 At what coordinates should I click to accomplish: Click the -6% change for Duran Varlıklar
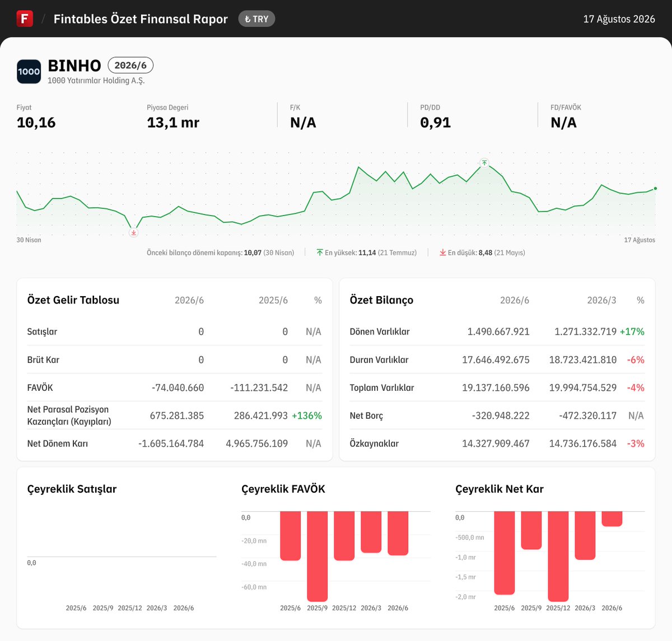tap(636, 359)
